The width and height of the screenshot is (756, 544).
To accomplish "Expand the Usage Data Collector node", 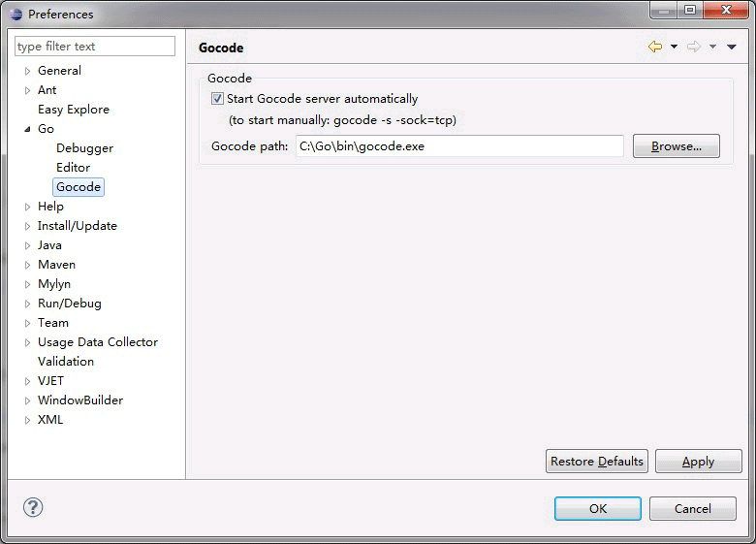I will coord(27,342).
